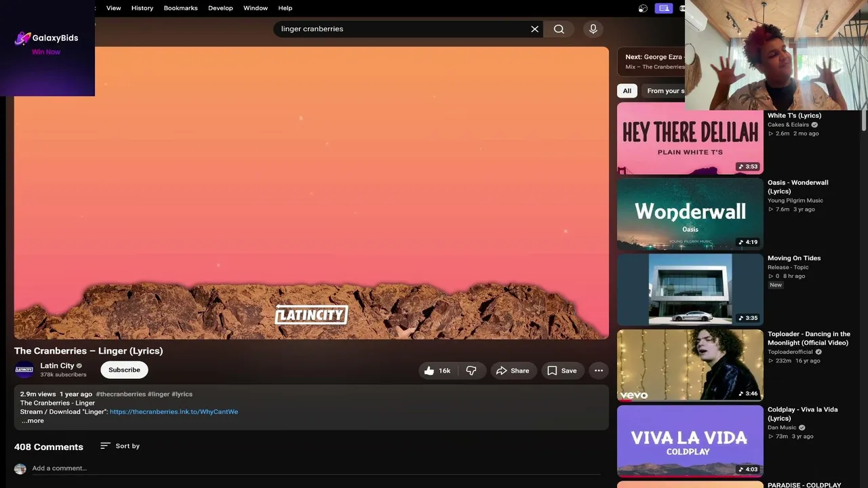The width and height of the screenshot is (868, 488).
Task: Open Latin City channel avatar
Action: point(24,369)
